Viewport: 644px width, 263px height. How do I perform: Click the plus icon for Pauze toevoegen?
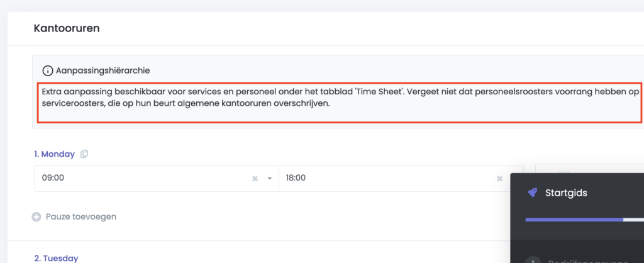36,217
